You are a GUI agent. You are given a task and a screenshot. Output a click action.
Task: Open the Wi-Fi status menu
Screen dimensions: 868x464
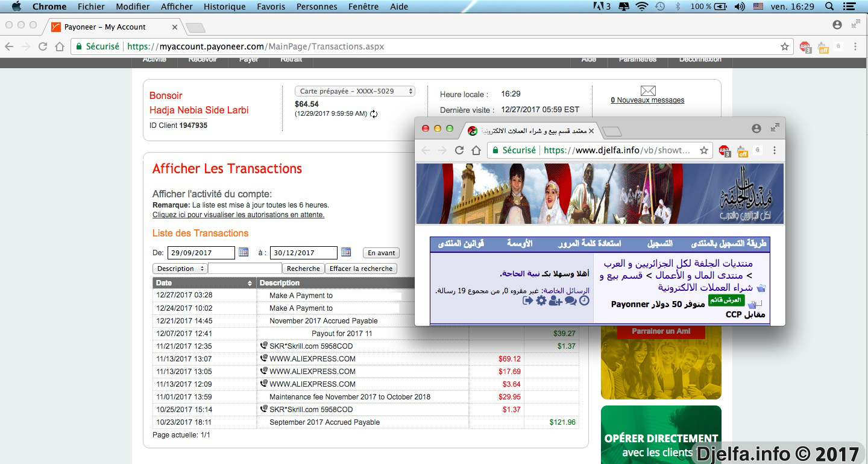(642, 7)
